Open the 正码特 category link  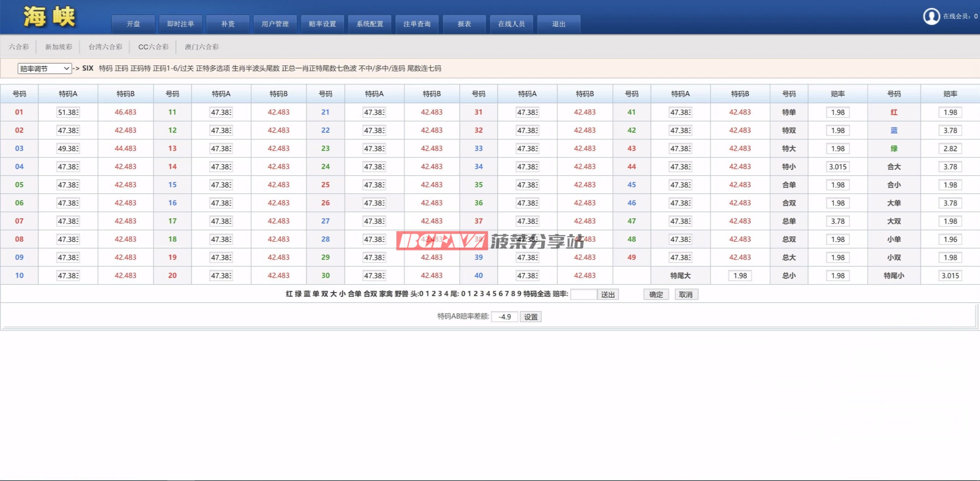(140, 68)
